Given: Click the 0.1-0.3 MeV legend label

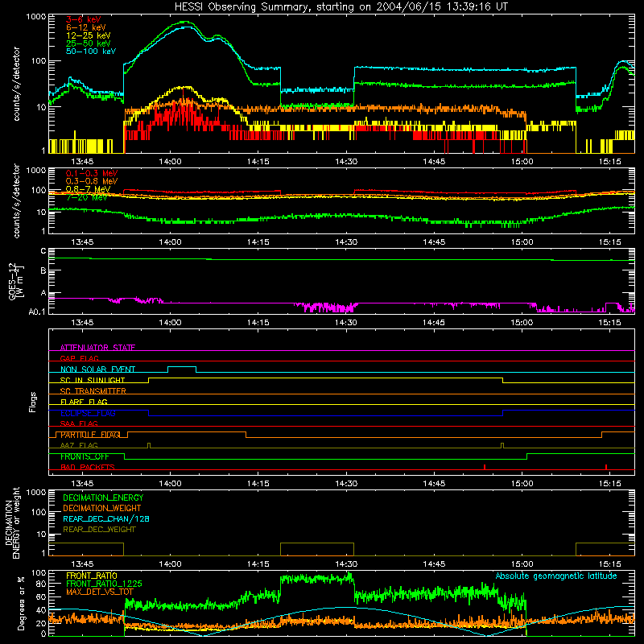Looking at the screenshot, I should pos(92,173).
